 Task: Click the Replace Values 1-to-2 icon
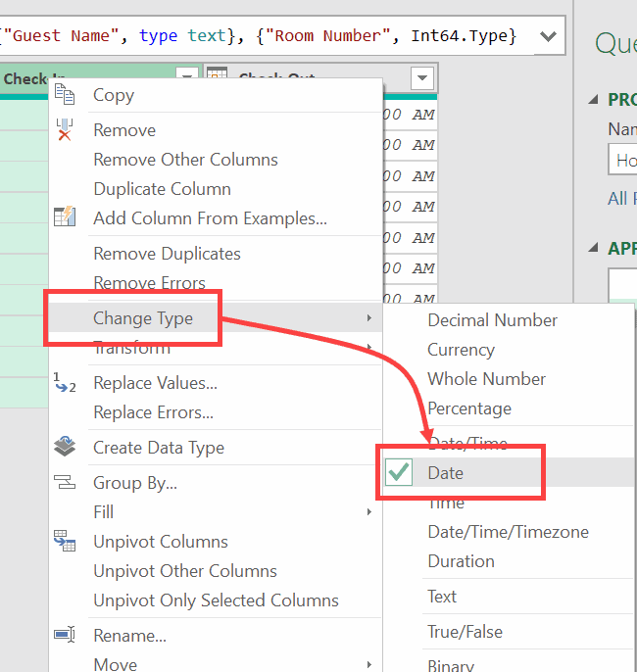coord(65,382)
